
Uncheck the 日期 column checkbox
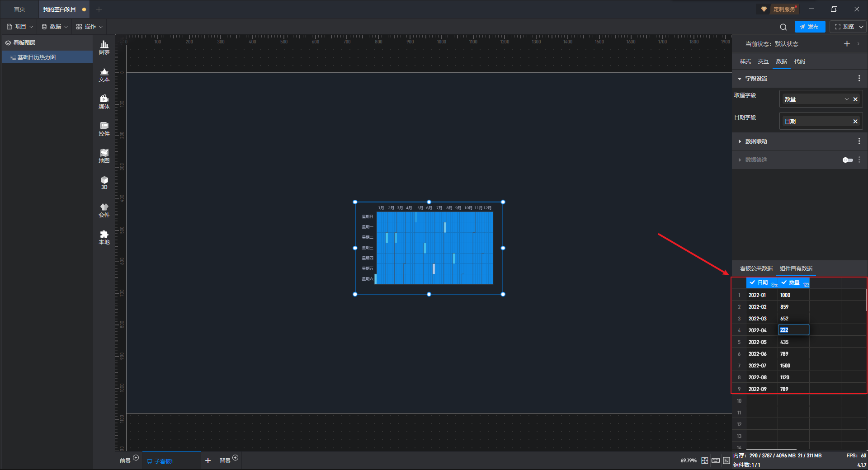[x=752, y=282]
